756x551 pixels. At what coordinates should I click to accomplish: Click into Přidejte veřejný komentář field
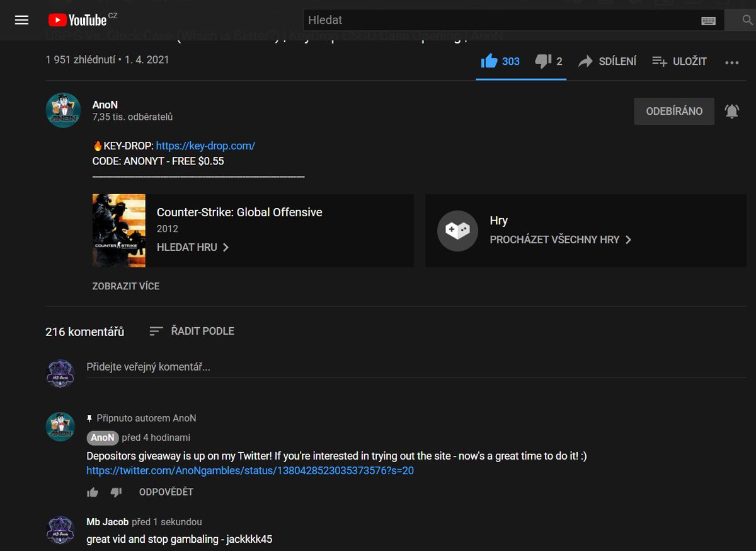click(416, 367)
